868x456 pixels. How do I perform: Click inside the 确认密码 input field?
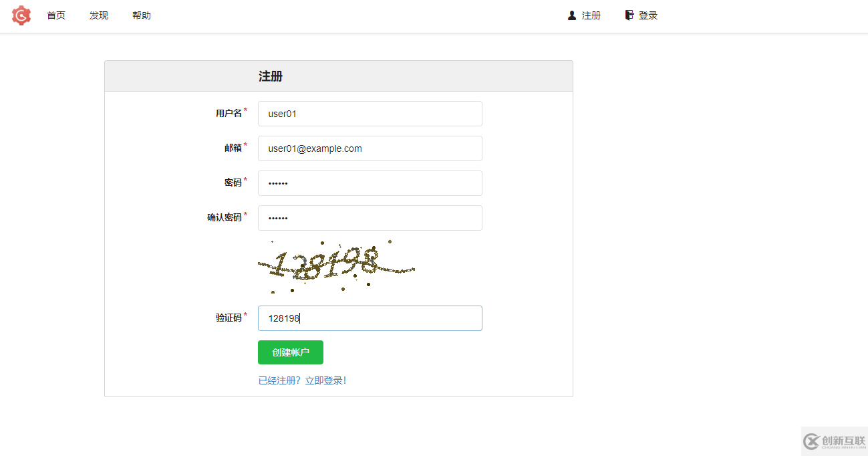pyautogui.click(x=370, y=217)
